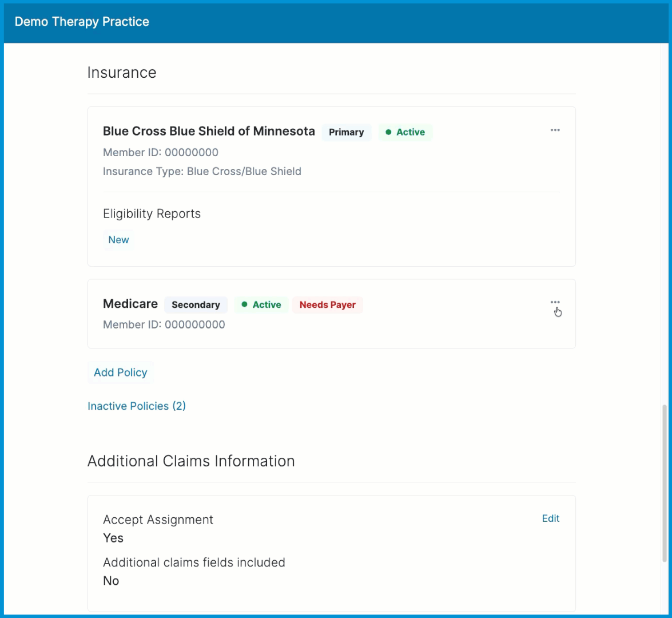The width and height of the screenshot is (672, 618).
Task: Select the Insurance section heading
Action: (121, 73)
